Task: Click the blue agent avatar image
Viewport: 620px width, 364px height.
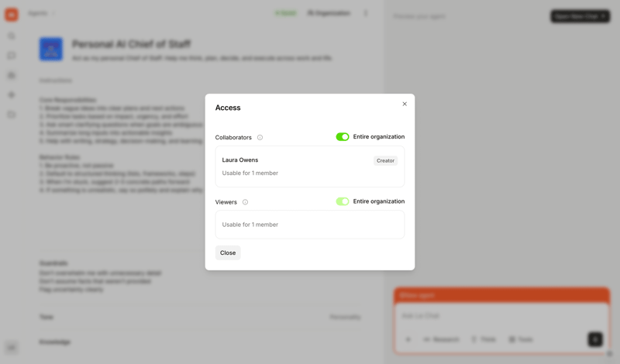Action: coord(51,50)
